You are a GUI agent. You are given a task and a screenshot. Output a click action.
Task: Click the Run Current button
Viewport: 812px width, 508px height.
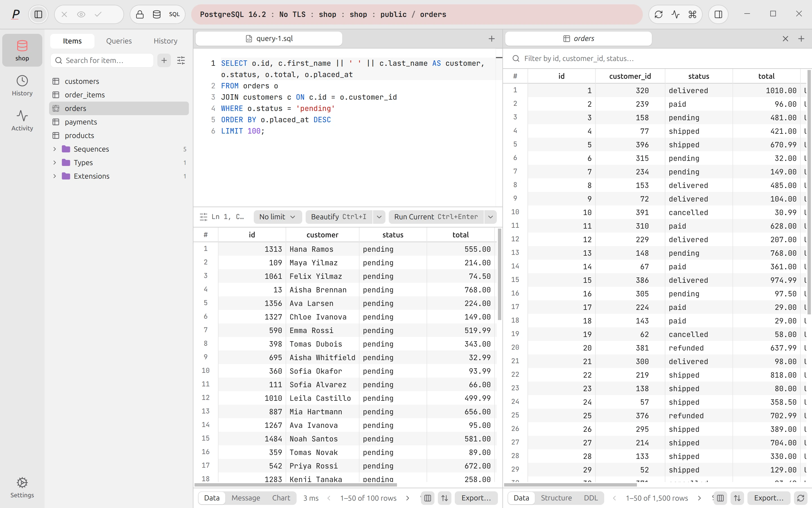(436, 217)
